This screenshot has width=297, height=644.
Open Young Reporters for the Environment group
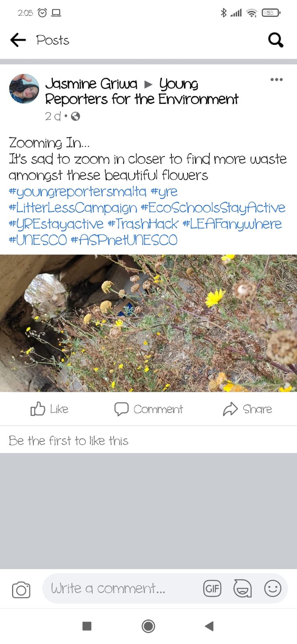[x=142, y=91]
